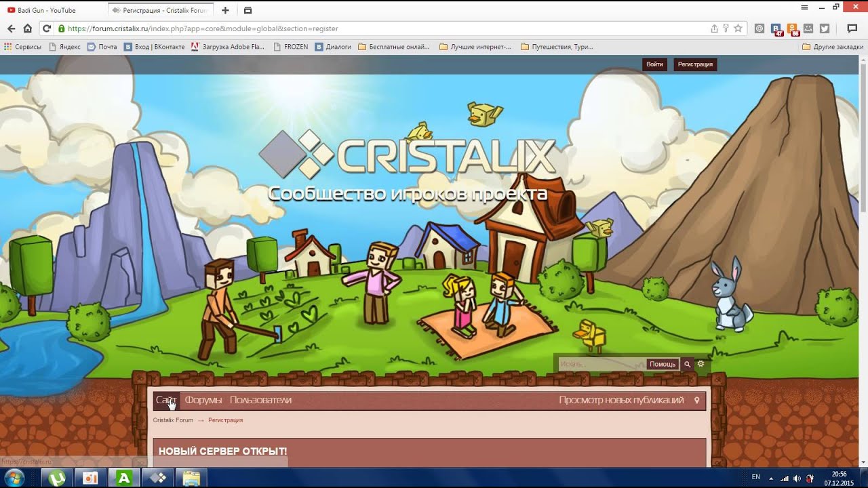
Task: Click the network signal tray icon
Action: tap(784, 478)
